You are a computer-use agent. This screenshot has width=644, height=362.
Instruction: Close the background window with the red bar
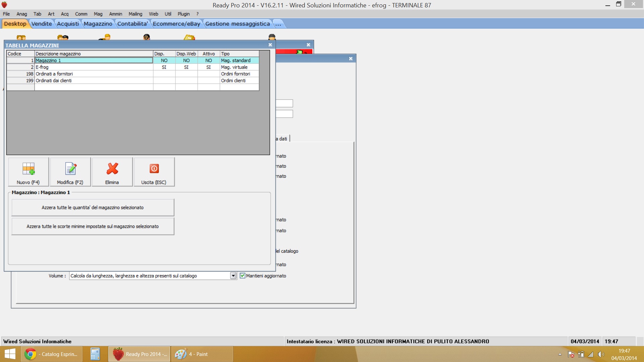click(308, 45)
